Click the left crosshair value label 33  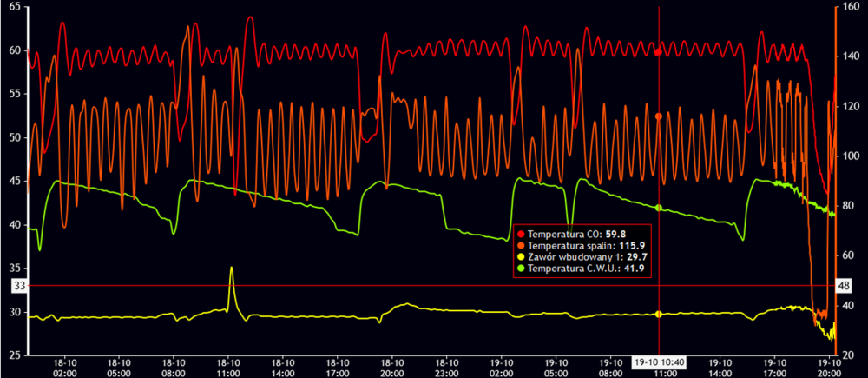point(18,285)
